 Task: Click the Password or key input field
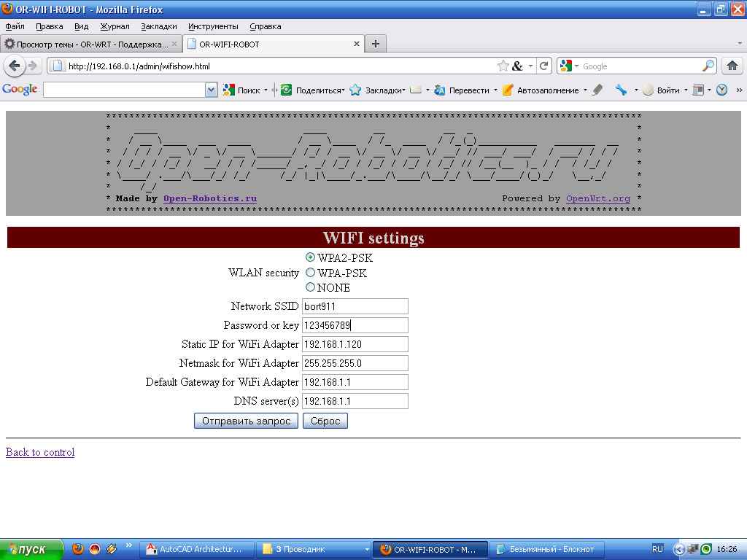pos(355,325)
